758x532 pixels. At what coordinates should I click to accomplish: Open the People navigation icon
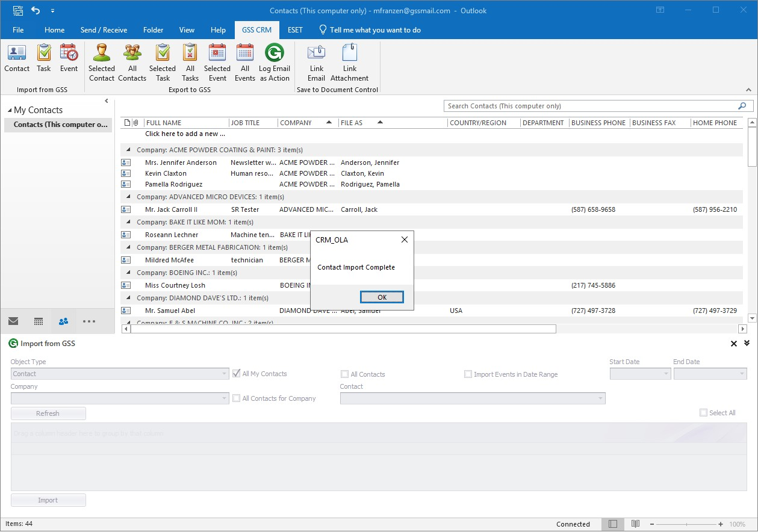point(63,321)
